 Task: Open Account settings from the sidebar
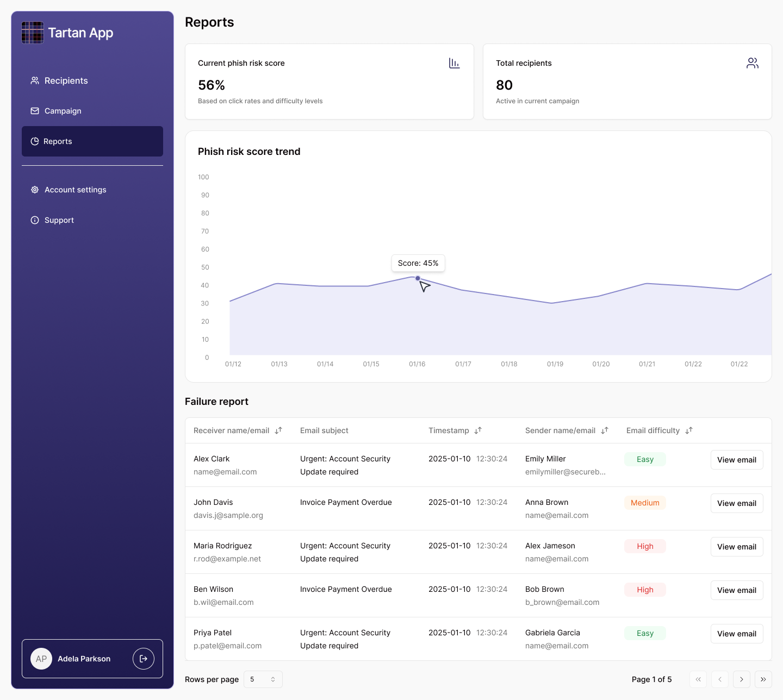tap(75, 190)
